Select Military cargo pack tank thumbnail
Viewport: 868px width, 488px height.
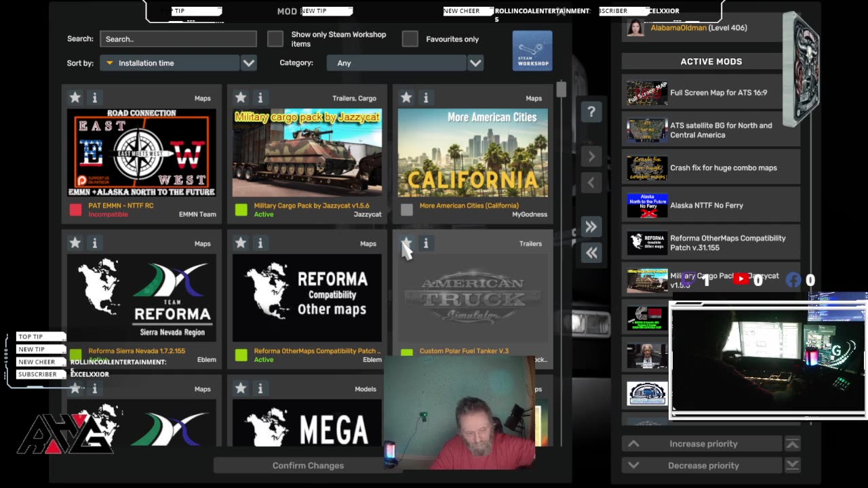(307, 152)
